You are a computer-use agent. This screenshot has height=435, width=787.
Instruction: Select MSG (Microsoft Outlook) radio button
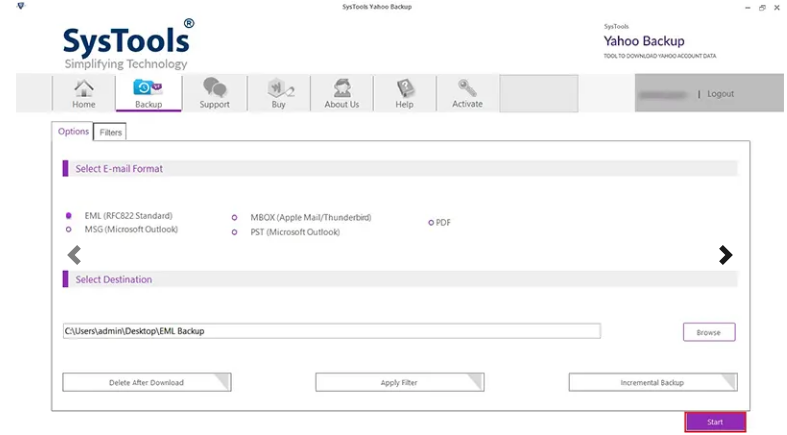click(69, 229)
